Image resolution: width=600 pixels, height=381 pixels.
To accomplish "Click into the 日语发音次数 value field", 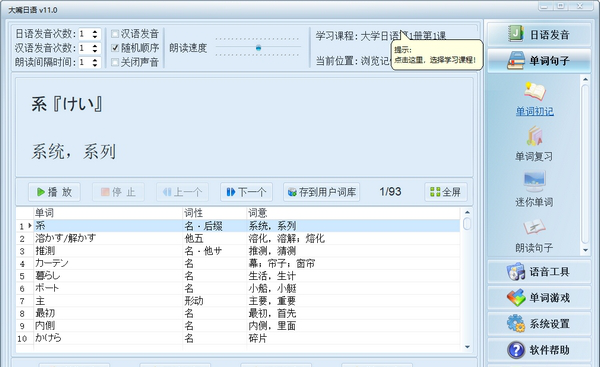I will click(85, 34).
